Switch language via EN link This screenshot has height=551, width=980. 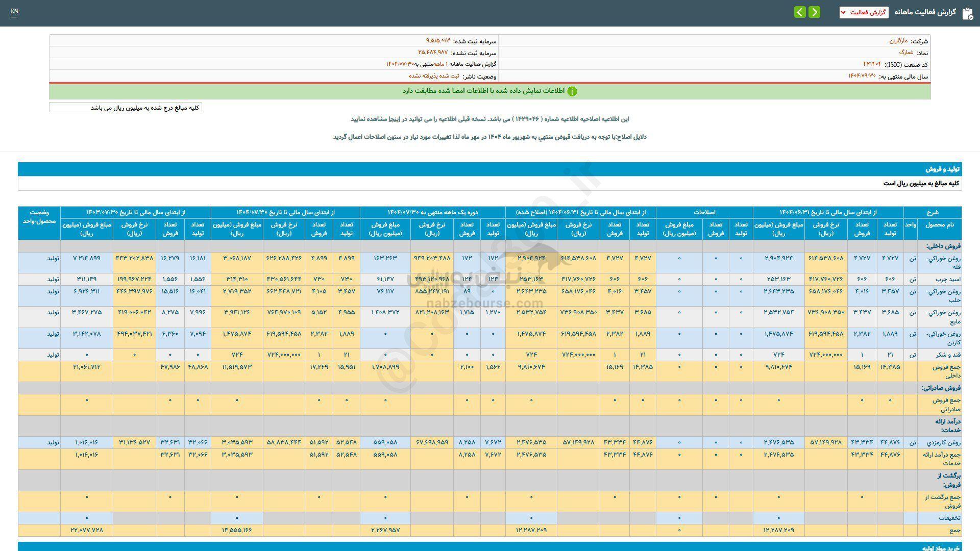coord(14,11)
